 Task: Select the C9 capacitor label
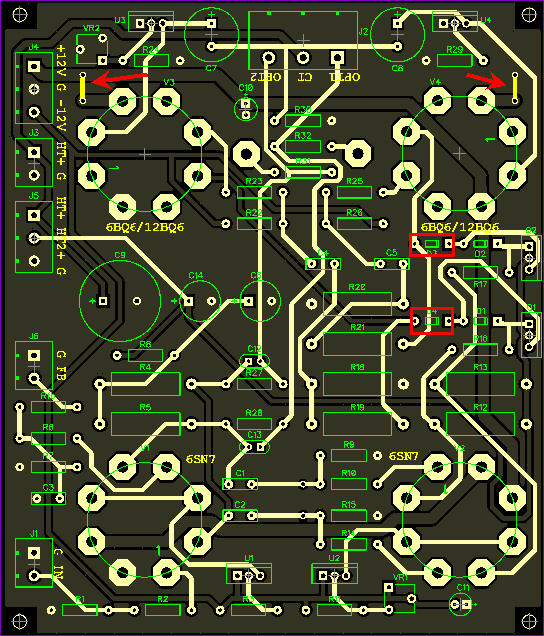coord(120,256)
